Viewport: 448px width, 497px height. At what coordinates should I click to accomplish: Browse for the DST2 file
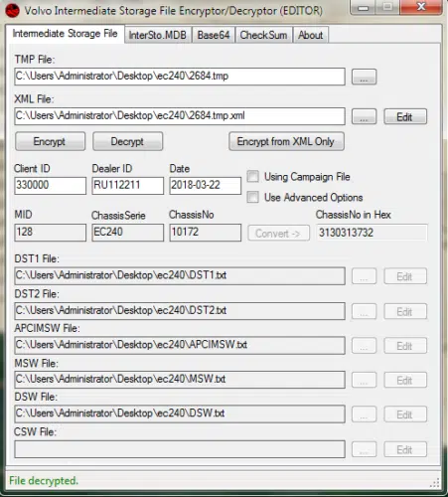pyautogui.click(x=364, y=311)
